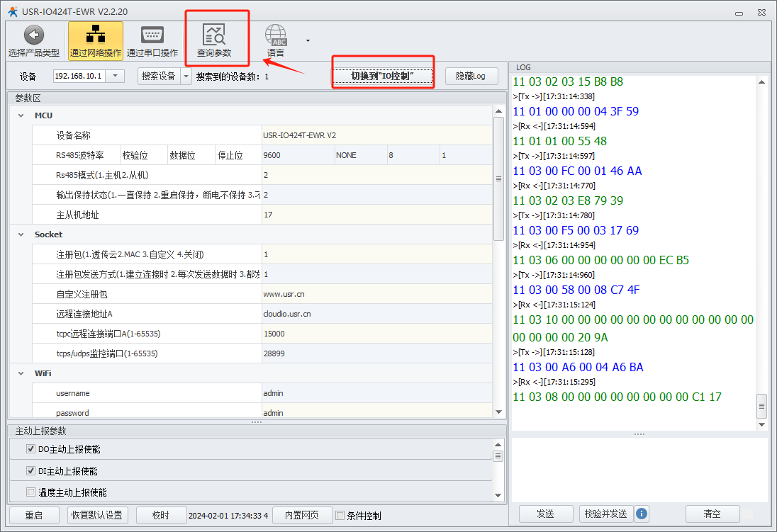Enable the 条件控制 checkbox

coord(340,516)
